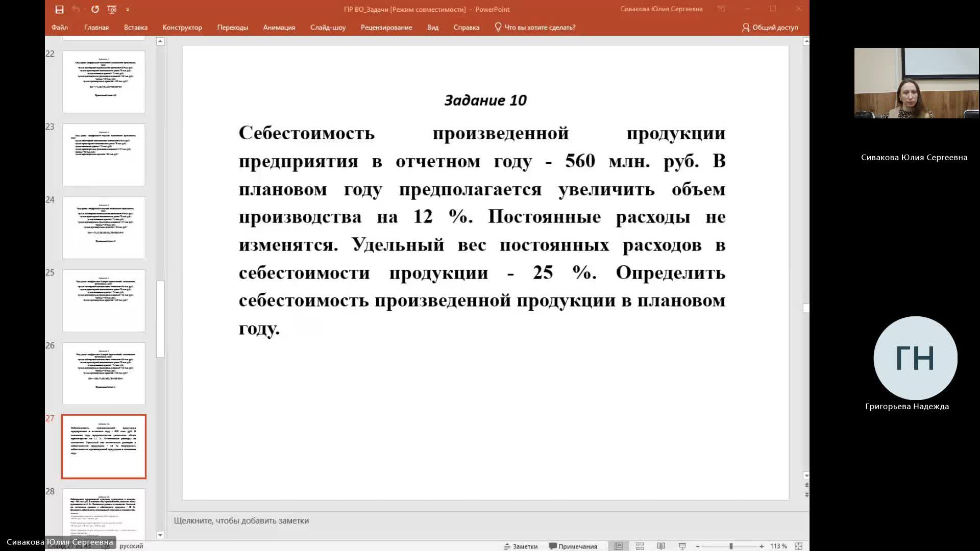Fit slide to current window icon

pos(799,546)
